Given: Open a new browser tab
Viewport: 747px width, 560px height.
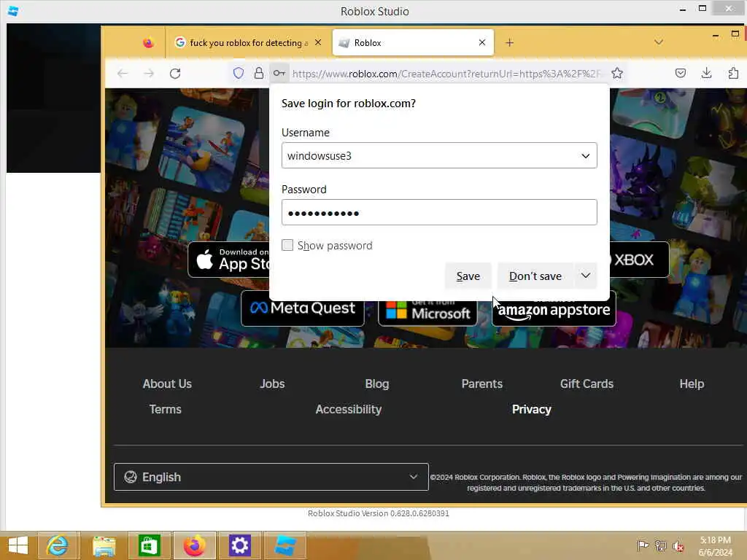Looking at the screenshot, I should point(509,43).
